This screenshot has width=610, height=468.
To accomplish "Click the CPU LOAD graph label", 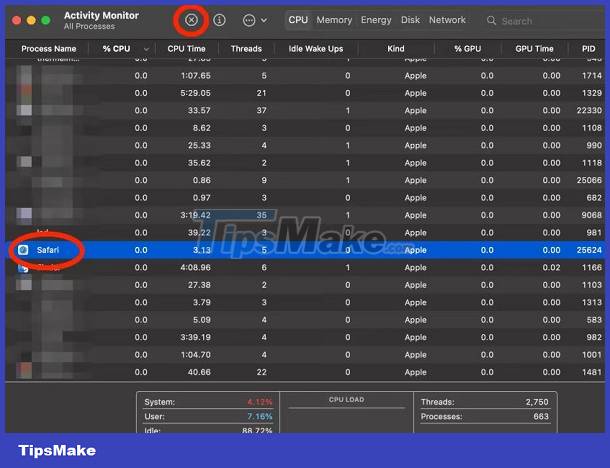I will click(346, 400).
